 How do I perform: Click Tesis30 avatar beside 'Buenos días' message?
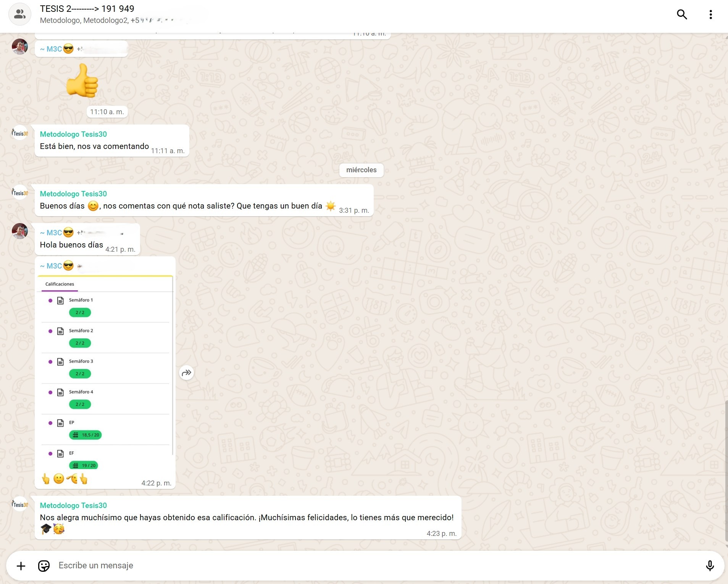[20, 193]
